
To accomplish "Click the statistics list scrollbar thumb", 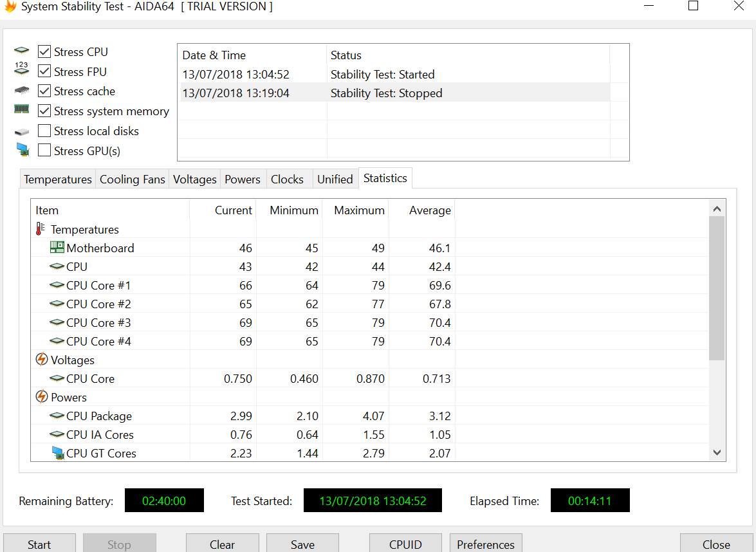I will coord(717,288).
